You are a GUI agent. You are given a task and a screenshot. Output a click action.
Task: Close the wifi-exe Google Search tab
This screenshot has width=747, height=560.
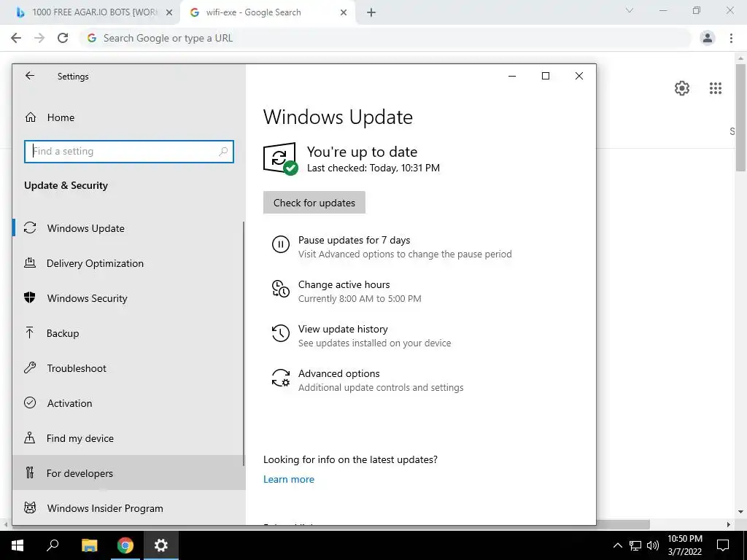point(344,13)
